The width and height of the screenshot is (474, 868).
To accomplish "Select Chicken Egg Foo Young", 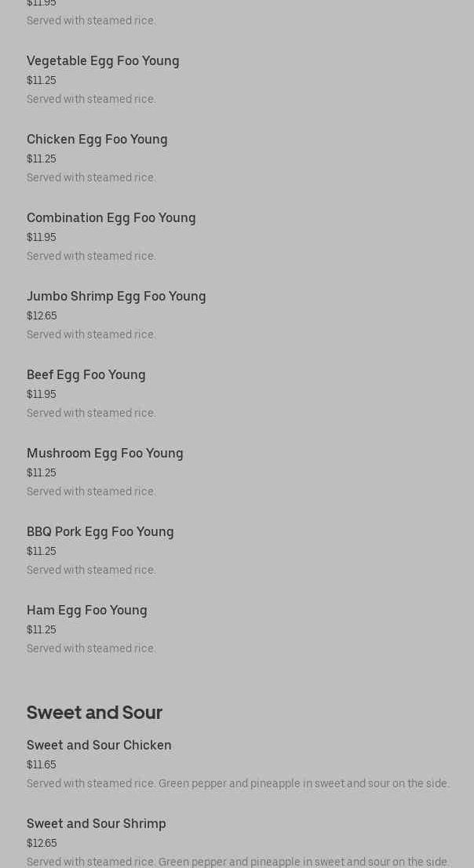I will tap(97, 140).
